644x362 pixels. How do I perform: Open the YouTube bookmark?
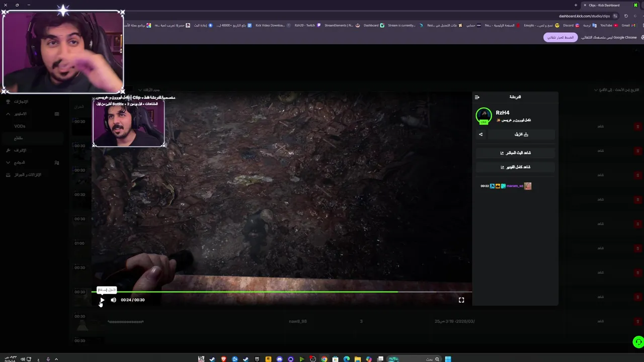[x=609, y=26]
